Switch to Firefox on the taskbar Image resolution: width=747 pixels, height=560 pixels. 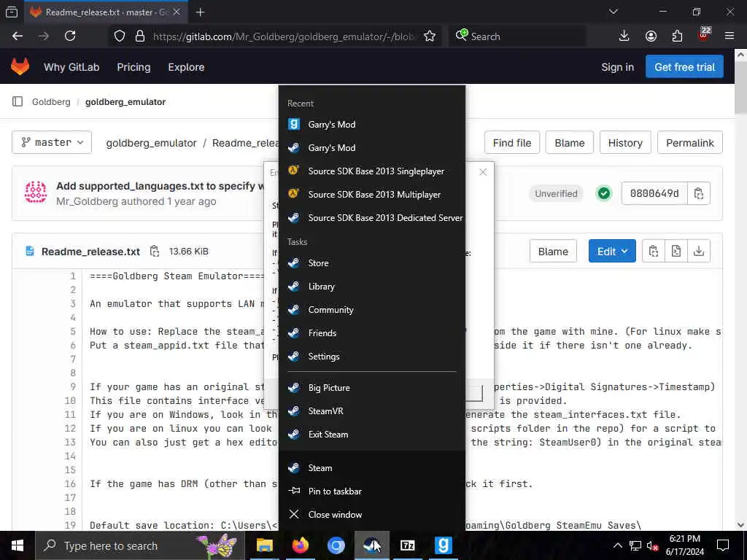click(x=300, y=545)
